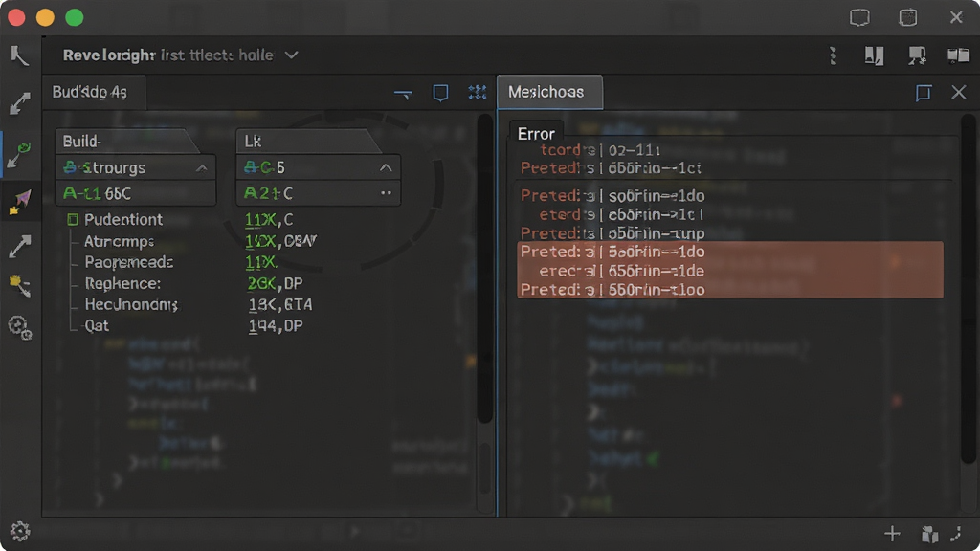
Task: Select the purple-yellow arrow sidebar tool
Action: point(20,203)
